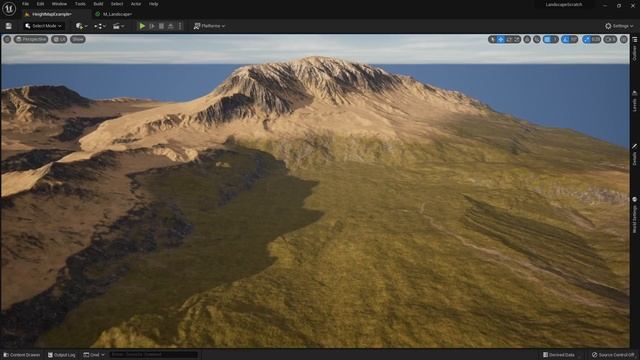Image resolution: width=640 pixels, height=360 pixels.
Task: Change grid snap size value
Action: click(555, 39)
